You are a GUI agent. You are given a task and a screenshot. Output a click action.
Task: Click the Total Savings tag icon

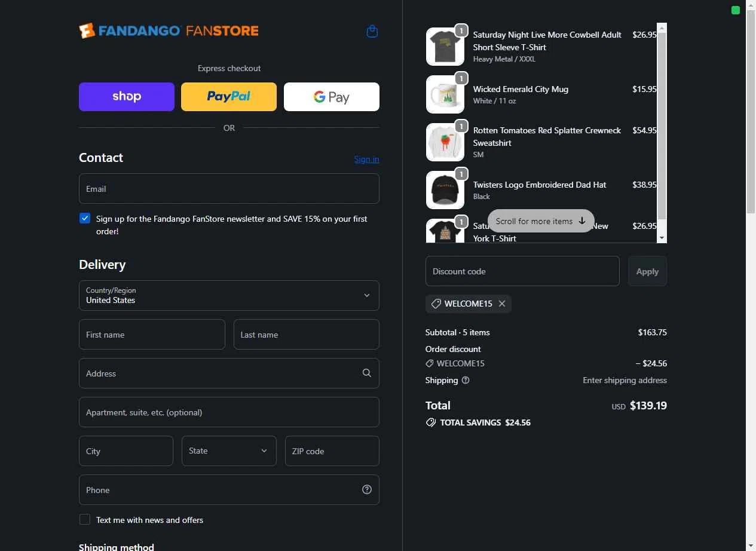click(x=430, y=423)
